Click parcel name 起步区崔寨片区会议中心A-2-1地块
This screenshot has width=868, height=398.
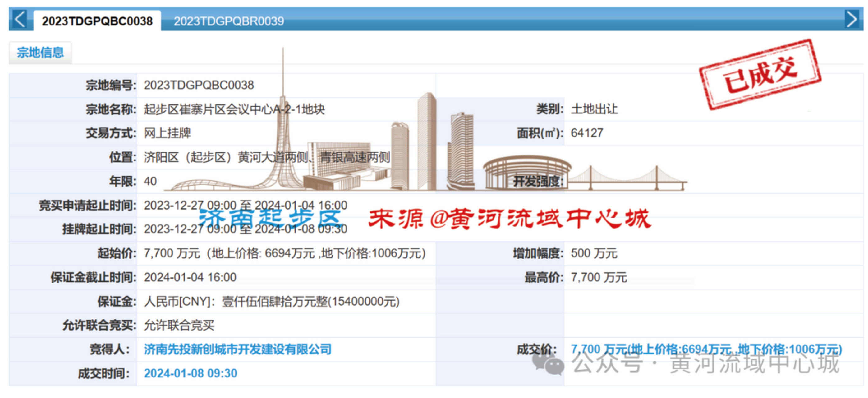tap(234, 109)
